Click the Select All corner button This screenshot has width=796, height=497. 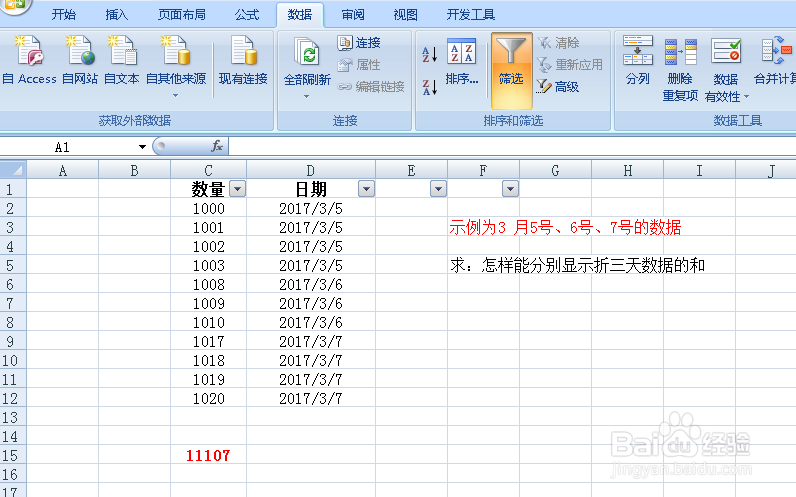click(x=13, y=170)
